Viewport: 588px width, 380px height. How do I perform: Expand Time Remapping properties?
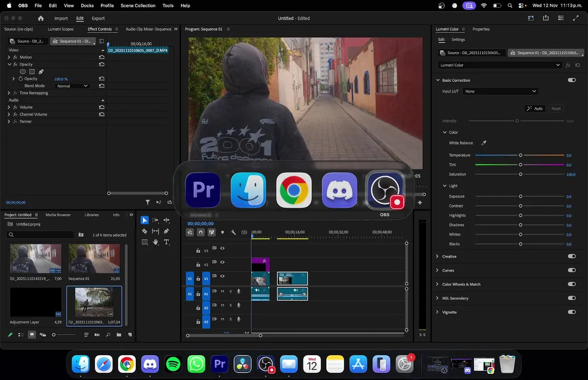(9, 93)
